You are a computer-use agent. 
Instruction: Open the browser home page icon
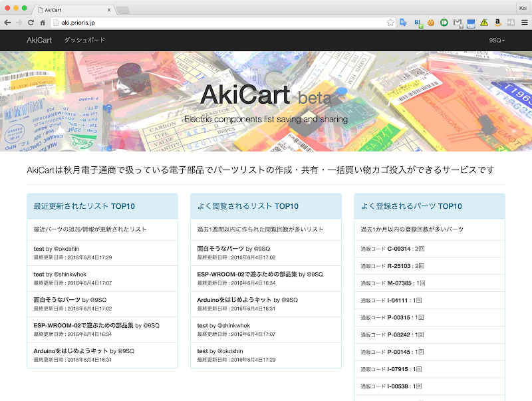[43, 23]
